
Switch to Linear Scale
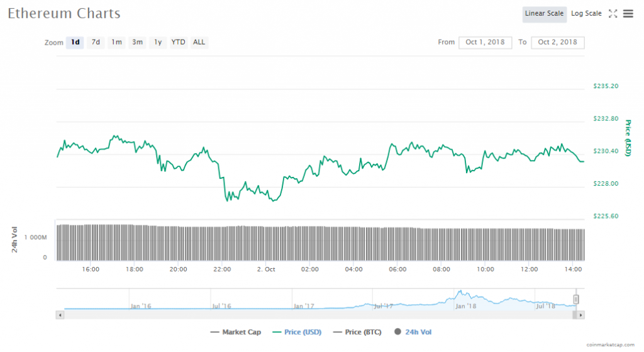pyautogui.click(x=544, y=14)
